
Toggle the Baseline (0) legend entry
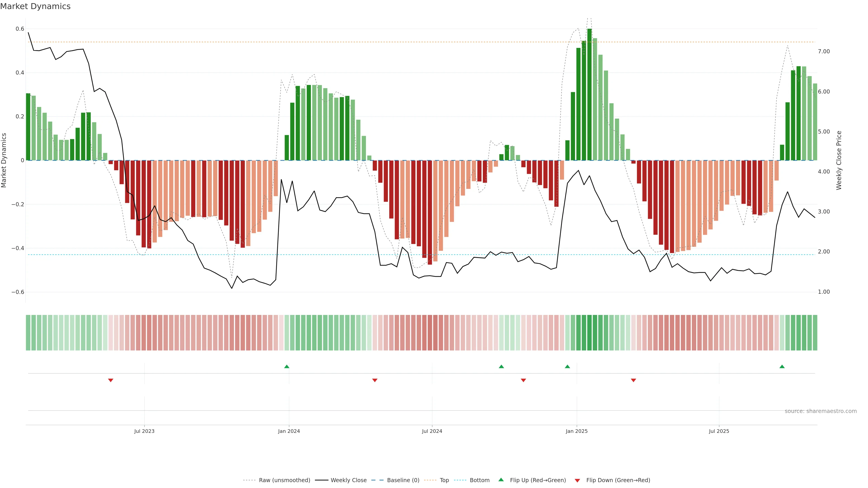point(403,480)
